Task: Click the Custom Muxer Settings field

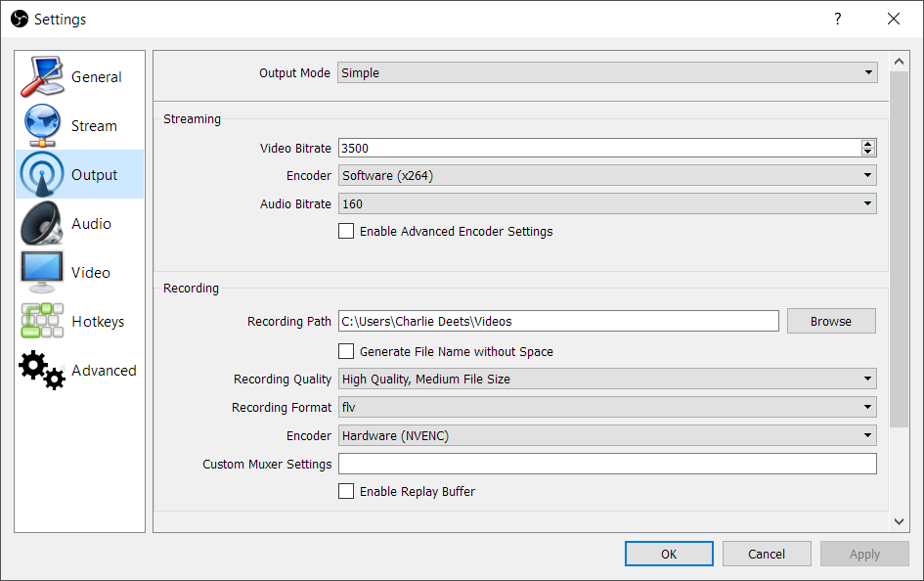Action: pos(607,464)
